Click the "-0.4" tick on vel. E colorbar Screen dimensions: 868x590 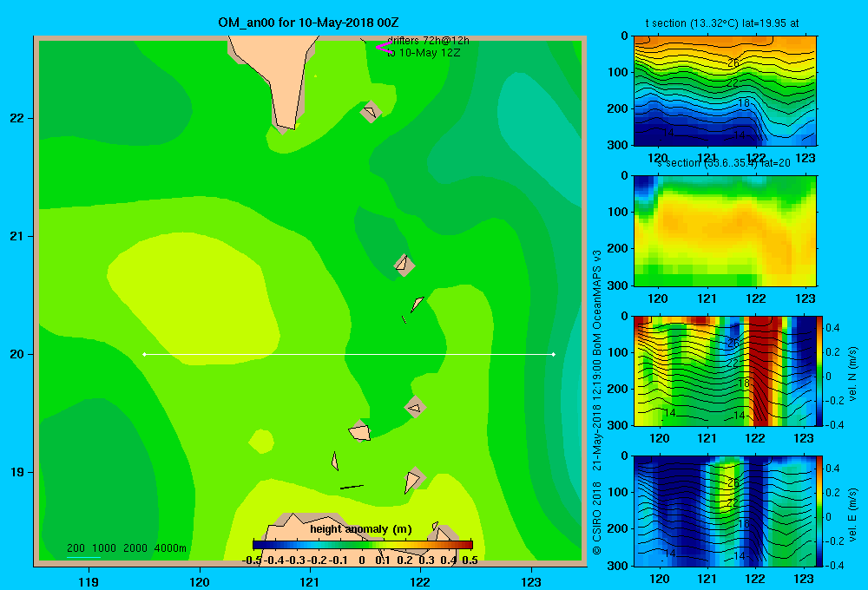(834, 565)
